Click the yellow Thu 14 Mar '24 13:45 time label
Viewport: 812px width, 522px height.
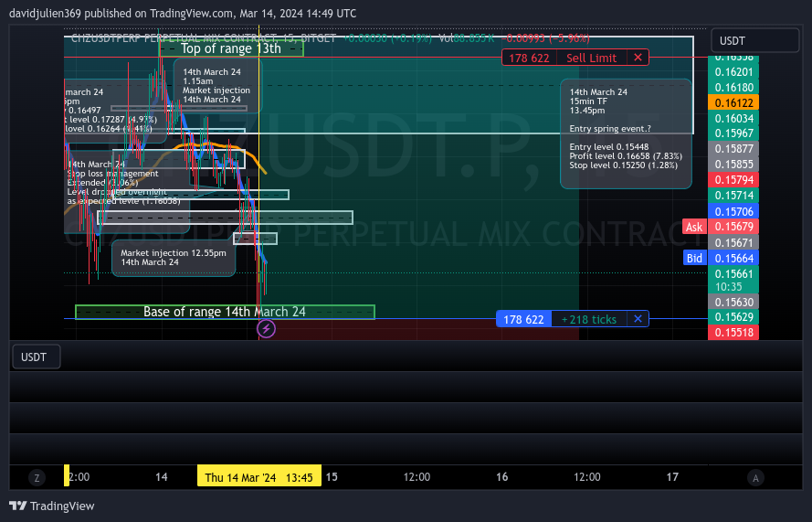[x=258, y=476]
